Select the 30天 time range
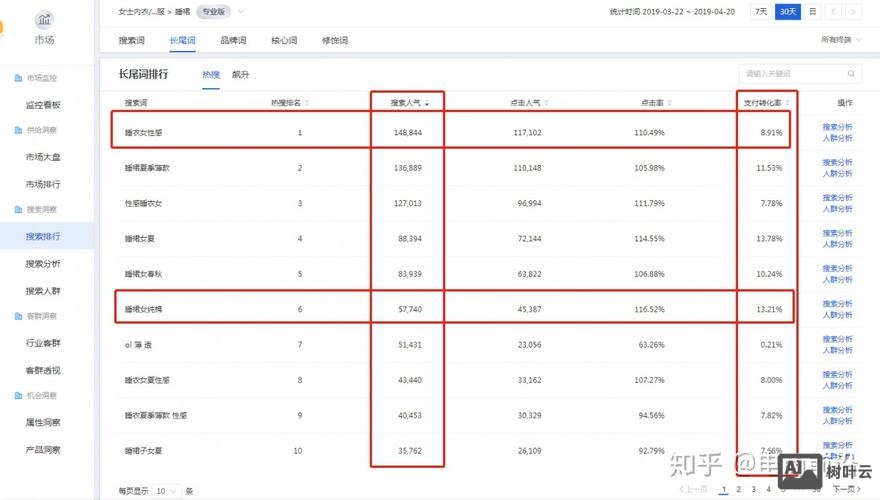The width and height of the screenshot is (880, 500). 788,11
